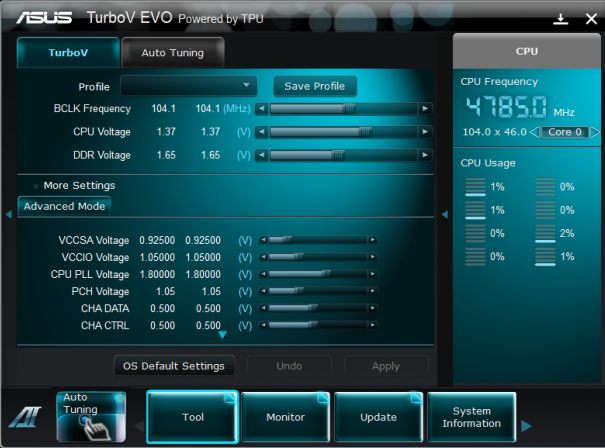Select previous core left of Core 0

pos(534,132)
